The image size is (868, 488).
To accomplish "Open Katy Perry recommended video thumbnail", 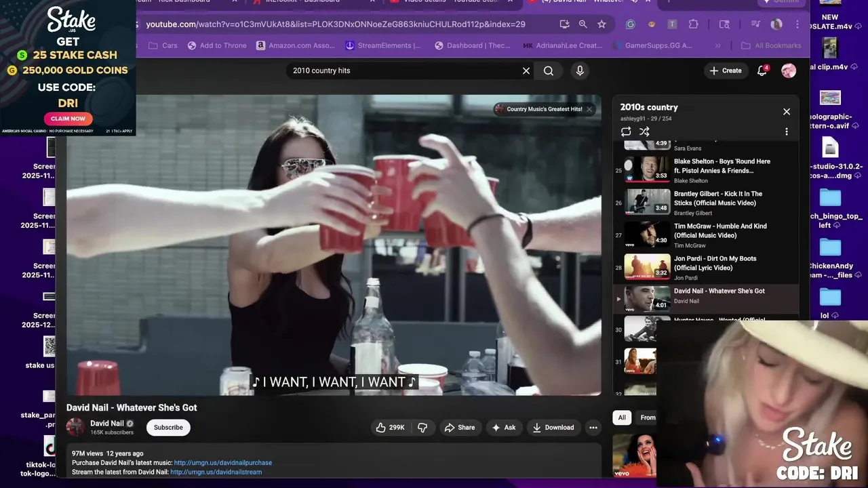I will pyautogui.click(x=634, y=455).
